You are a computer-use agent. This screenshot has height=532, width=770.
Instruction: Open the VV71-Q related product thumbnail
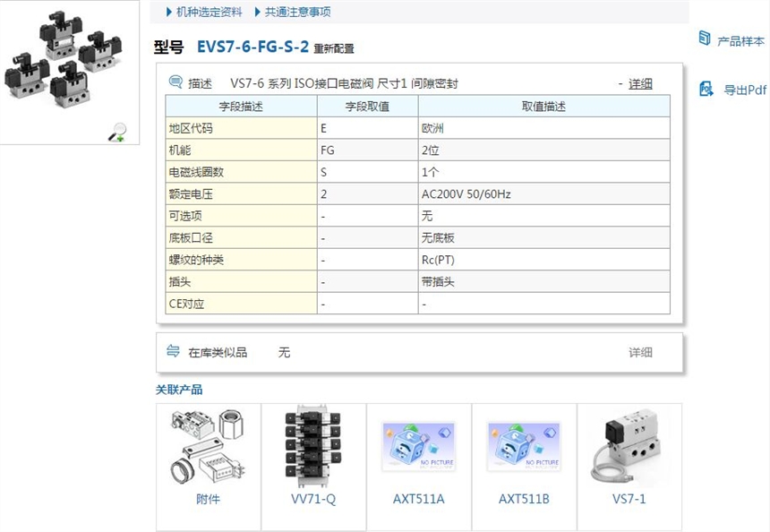(x=312, y=447)
